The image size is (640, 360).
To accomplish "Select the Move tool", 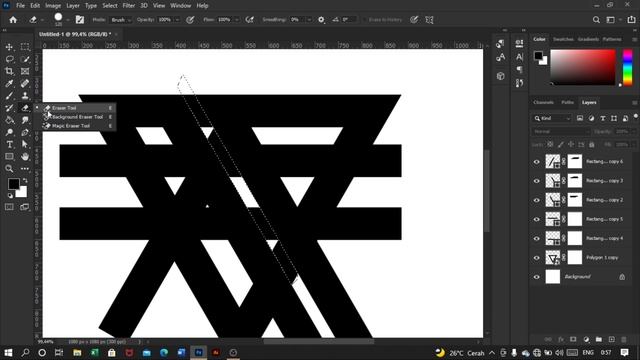I will coord(9,47).
